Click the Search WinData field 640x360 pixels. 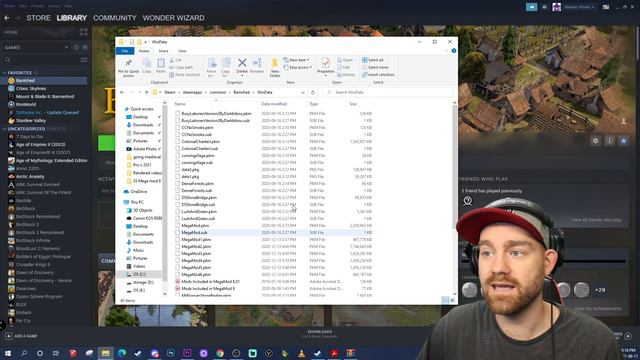pyautogui.click(x=388, y=92)
